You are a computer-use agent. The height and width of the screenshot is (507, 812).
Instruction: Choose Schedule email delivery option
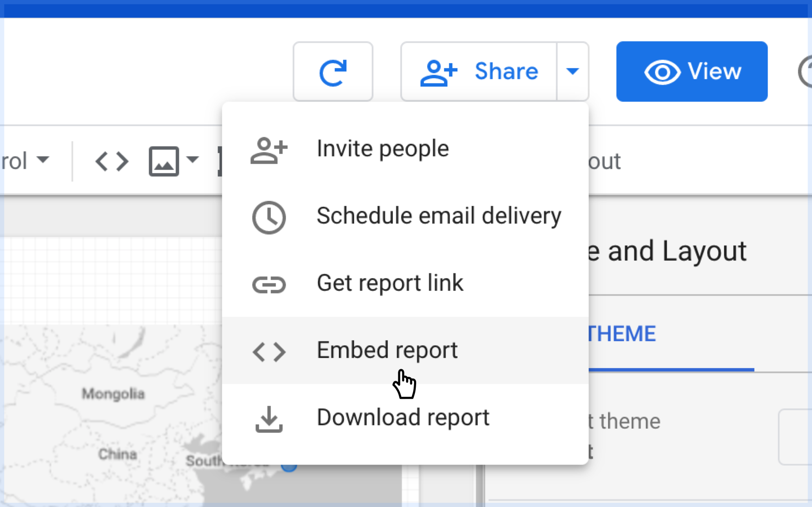[439, 216]
